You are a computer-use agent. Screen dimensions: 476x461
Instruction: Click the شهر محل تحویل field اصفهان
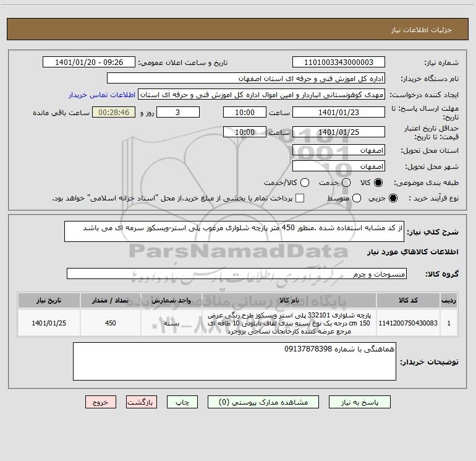(x=339, y=166)
